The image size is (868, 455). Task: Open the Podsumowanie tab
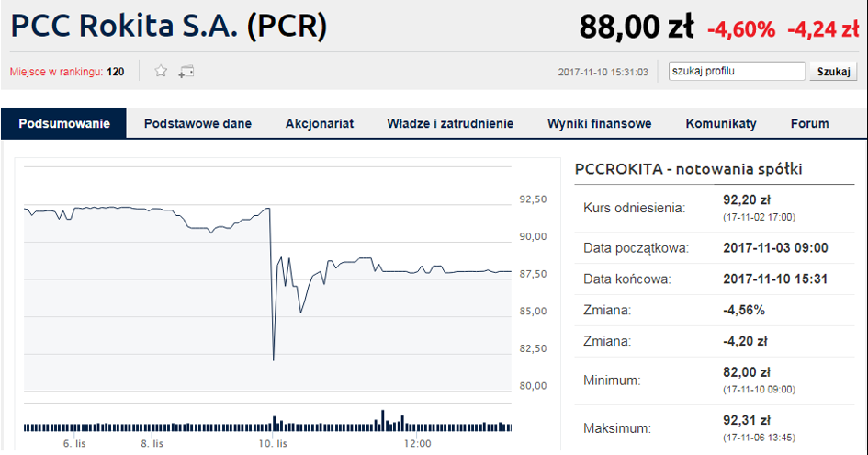click(x=63, y=123)
